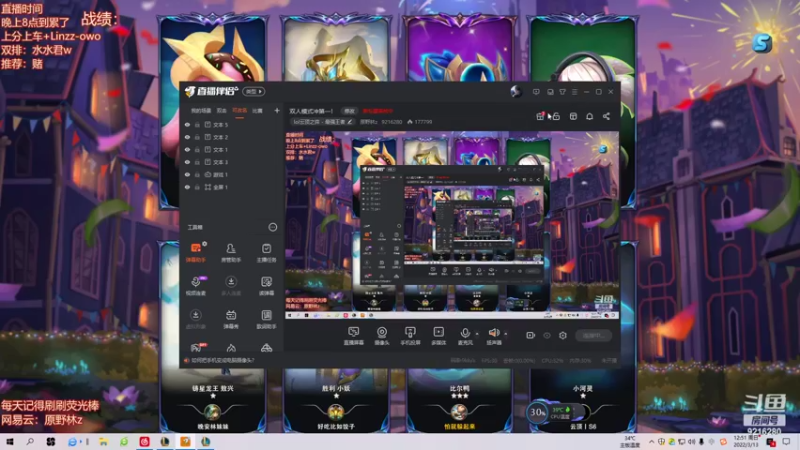This screenshot has height=450, width=800.
Task: Hide the 游戏 1 source
Action: [x=187, y=174]
